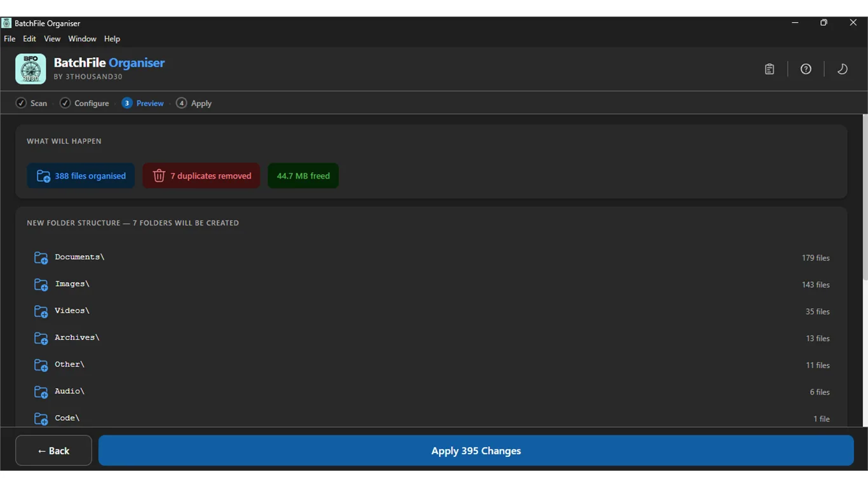Click the 1 file count
The width and height of the screenshot is (868, 488).
click(822, 419)
